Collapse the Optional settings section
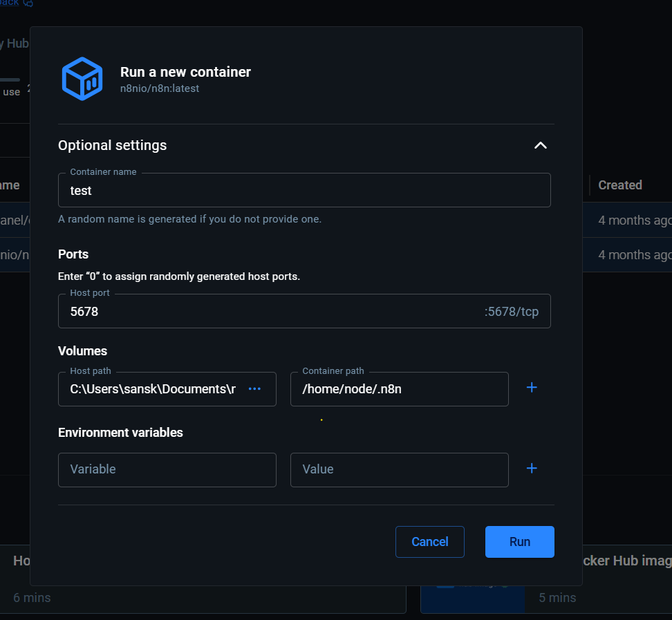This screenshot has width=672, height=620. pos(541,146)
